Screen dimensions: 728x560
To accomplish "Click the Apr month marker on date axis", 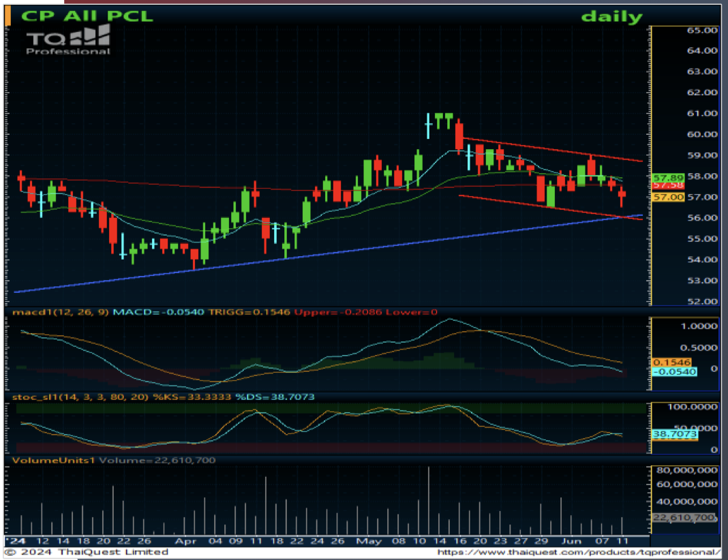I will pos(185,541).
